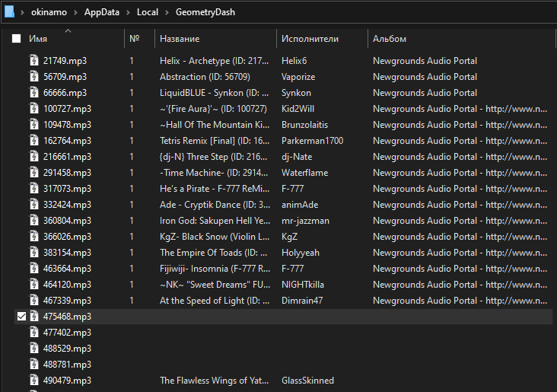The width and height of the screenshot is (557, 392).
Task: Select the 317073.mp3 file icon
Action: click(x=34, y=188)
